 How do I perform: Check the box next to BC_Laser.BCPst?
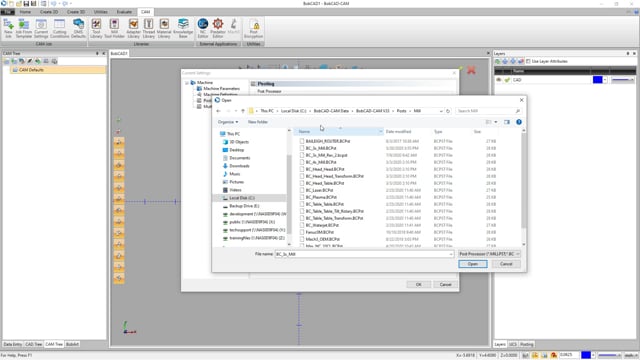pyautogui.click(x=302, y=190)
